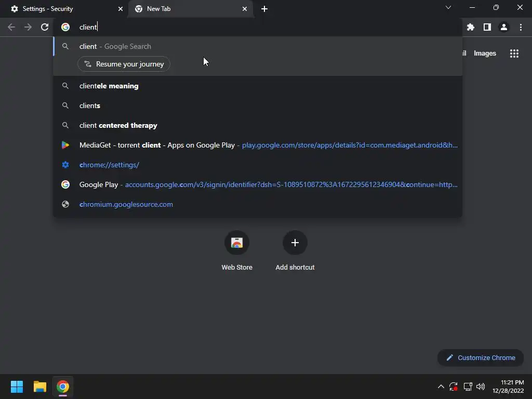Click the search icon beside 'clients'
532x399 pixels.
(x=65, y=105)
